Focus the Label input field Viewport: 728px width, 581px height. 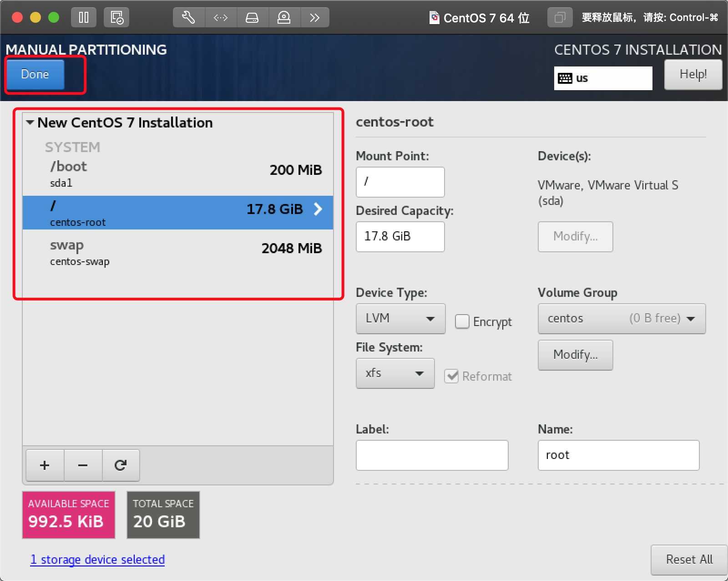[432, 455]
